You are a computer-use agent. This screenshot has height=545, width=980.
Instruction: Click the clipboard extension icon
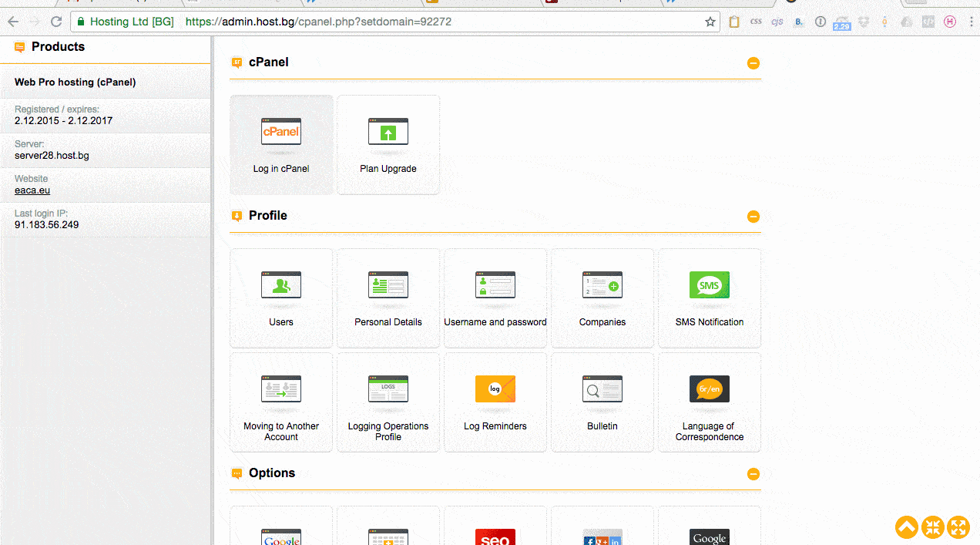(x=734, y=22)
